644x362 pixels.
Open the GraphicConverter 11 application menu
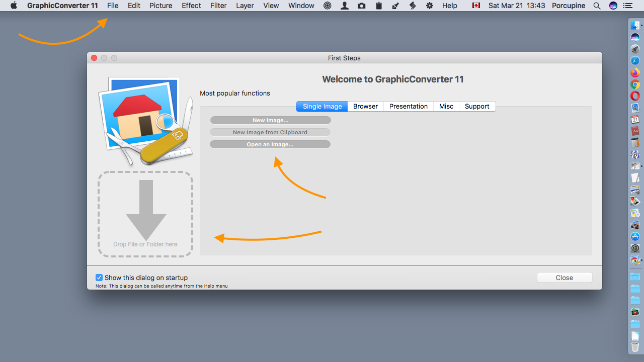pyautogui.click(x=62, y=6)
